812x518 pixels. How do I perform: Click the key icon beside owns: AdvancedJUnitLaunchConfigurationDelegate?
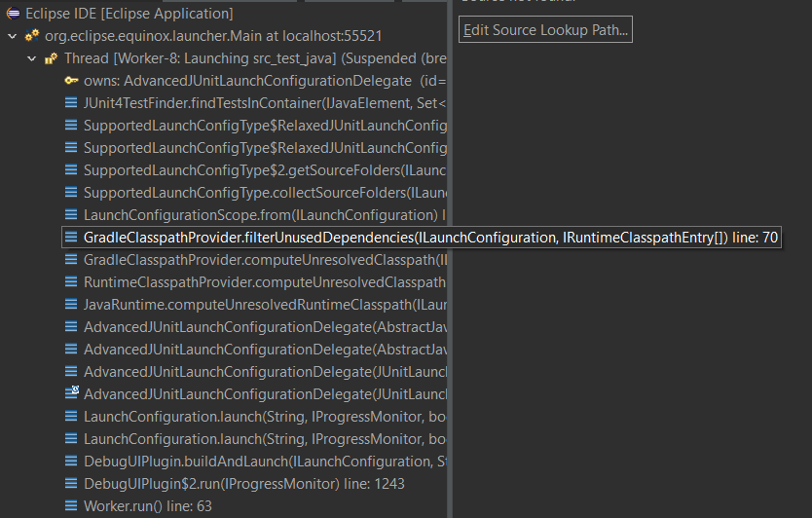(71, 80)
